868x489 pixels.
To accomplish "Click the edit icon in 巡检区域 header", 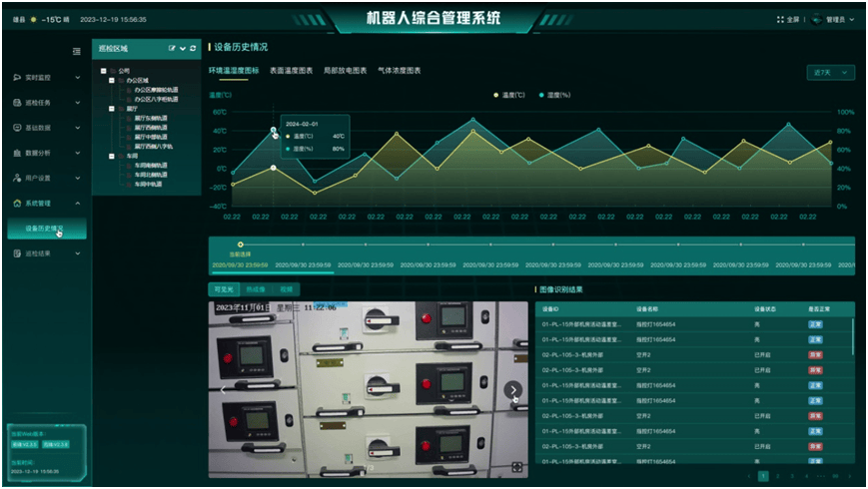I will coord(172,48).
